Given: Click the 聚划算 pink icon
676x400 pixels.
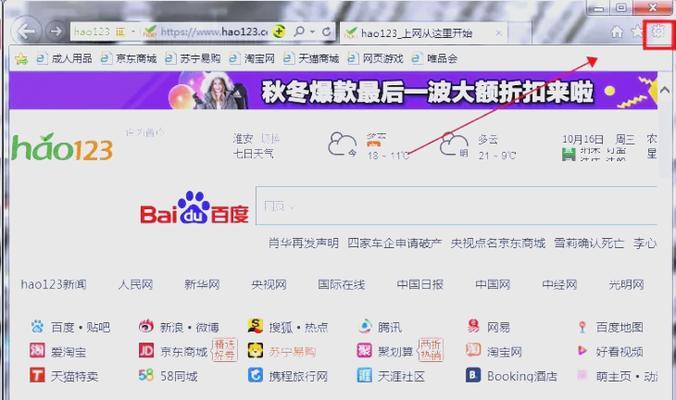Looking at the screenshot, I should 364,350.
